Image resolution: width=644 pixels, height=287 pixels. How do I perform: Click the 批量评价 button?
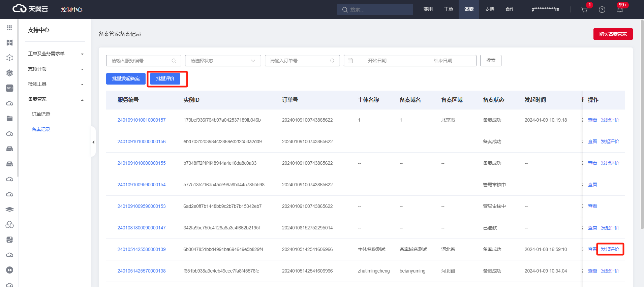165,78
